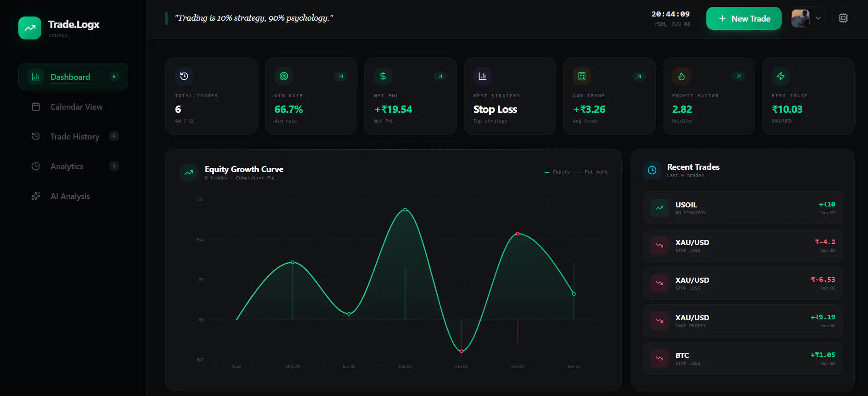Click the +₹19.54 Net PnL value
Viewport: 868px width, 396px height.
(394, 110)
